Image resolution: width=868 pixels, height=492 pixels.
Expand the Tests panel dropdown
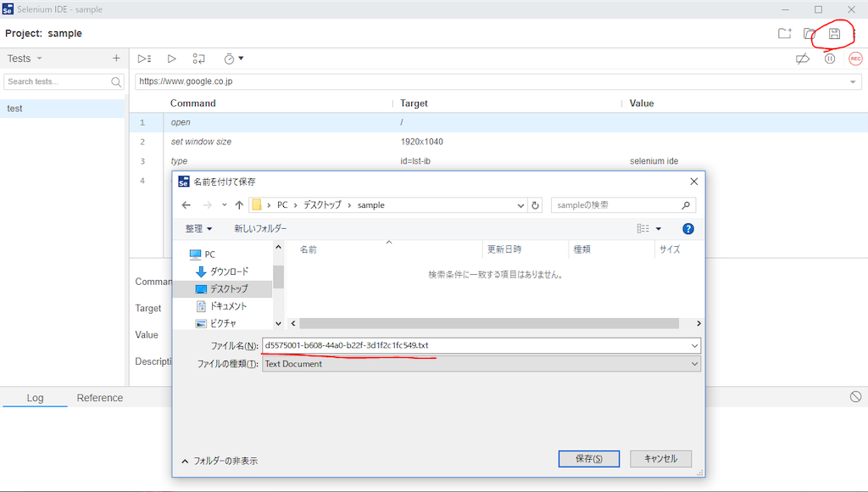(x=39, y=59)
